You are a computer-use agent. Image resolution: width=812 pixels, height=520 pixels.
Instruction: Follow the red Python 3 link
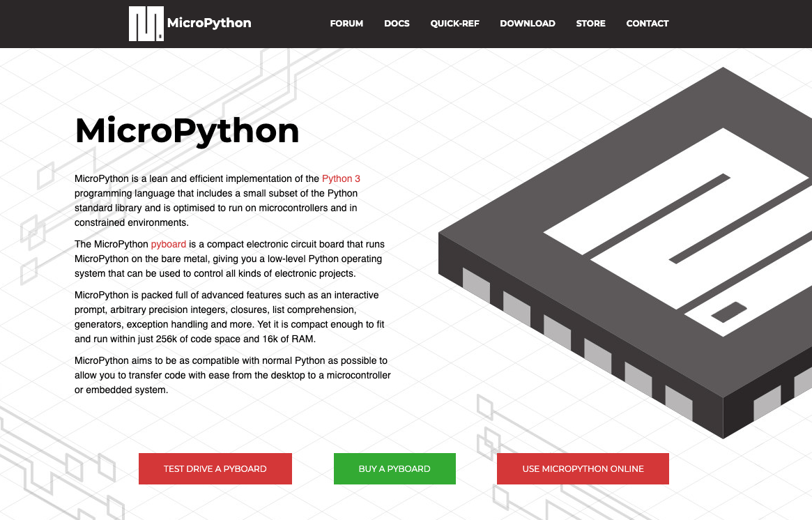[341, 179]
